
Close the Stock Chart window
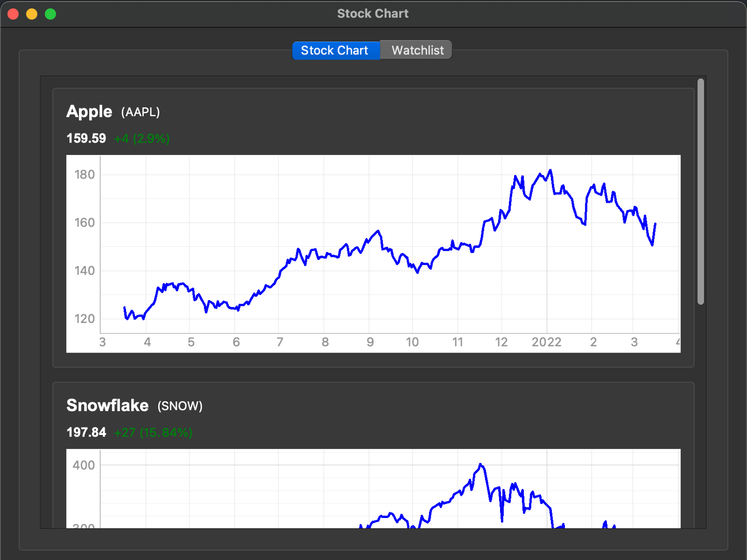pyautogui.click(x=13, y=14)
